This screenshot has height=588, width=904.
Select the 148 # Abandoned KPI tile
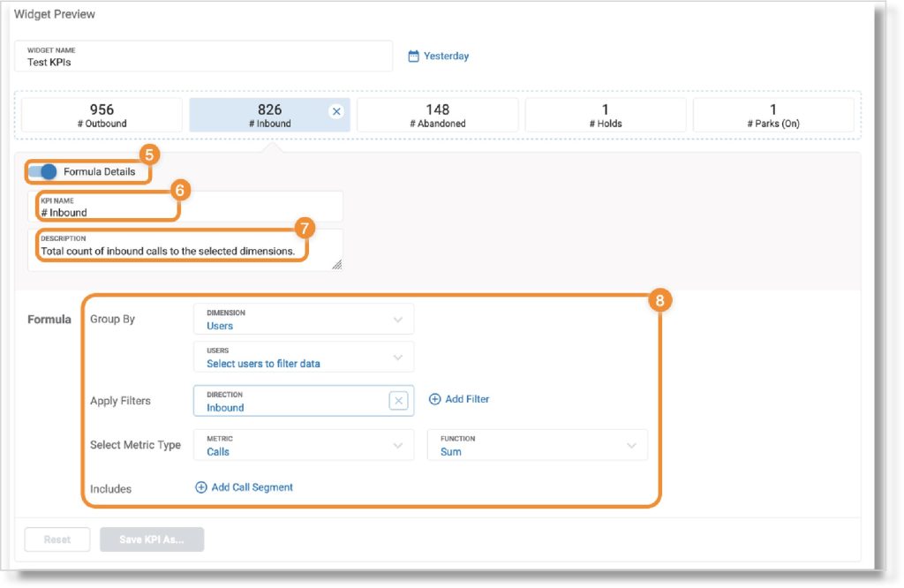pyautogui.click(x=438, y=116)
